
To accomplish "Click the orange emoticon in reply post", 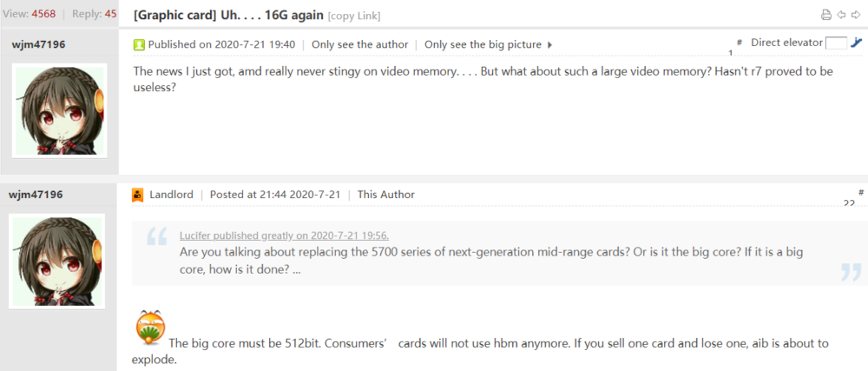I will click(x=150, y=328).
